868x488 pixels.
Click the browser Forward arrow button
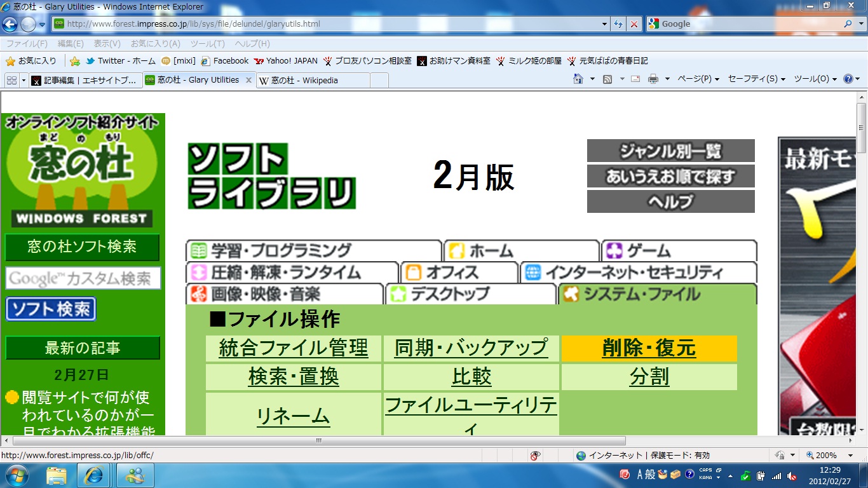[28, 24]
